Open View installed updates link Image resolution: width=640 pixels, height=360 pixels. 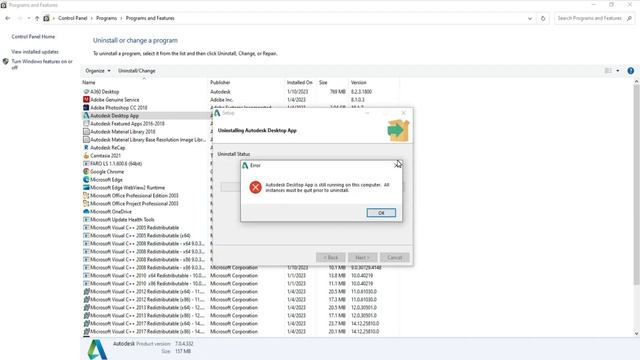[35, 52]
